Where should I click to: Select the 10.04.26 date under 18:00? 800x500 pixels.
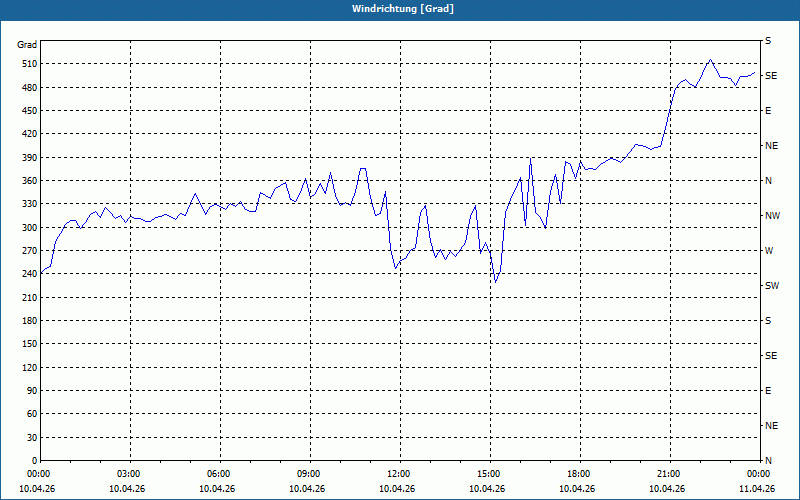pyautogui.click(x=577, y=489)
